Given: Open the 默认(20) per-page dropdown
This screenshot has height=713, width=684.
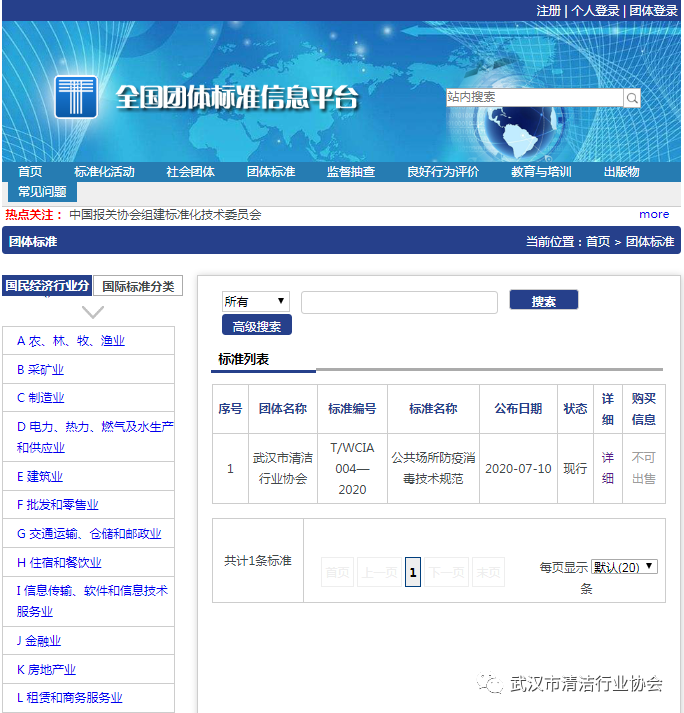Looking at the screenshot, I should [x=624, y=567].
